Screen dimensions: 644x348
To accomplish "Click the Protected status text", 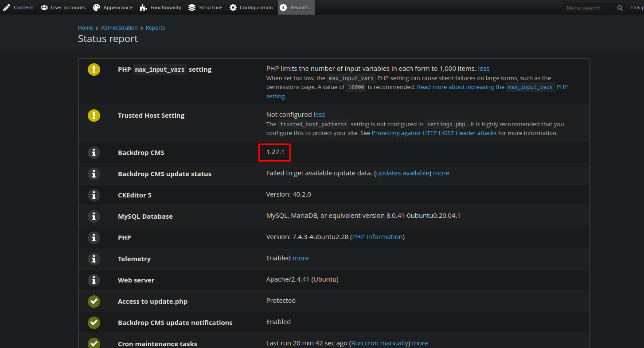I will [281, 301].
